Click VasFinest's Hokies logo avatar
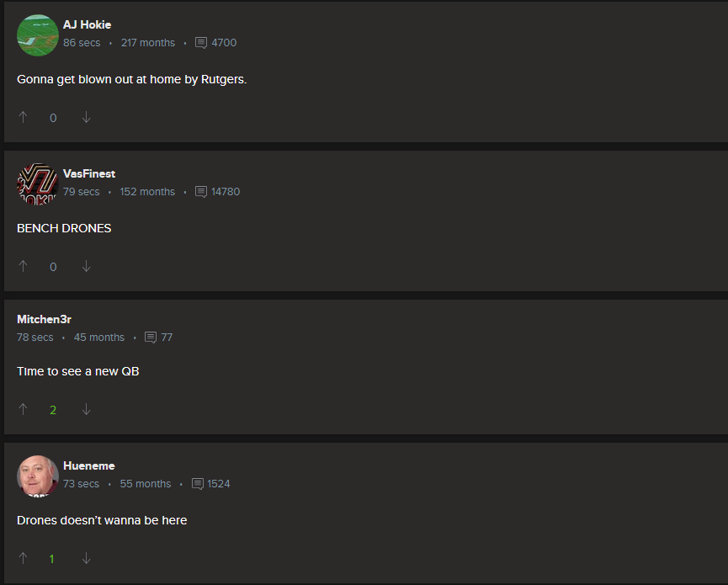The image size is (728, 585). point(38,184)
